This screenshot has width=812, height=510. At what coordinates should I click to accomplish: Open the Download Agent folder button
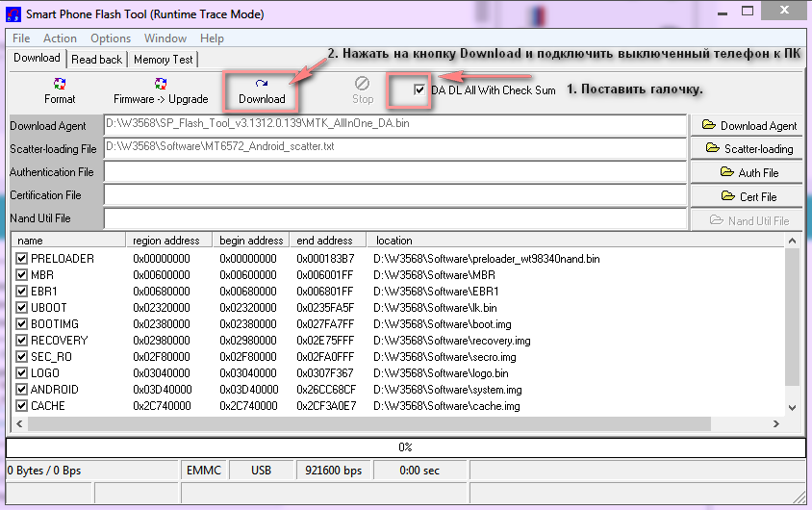click(x=749, y=125)
